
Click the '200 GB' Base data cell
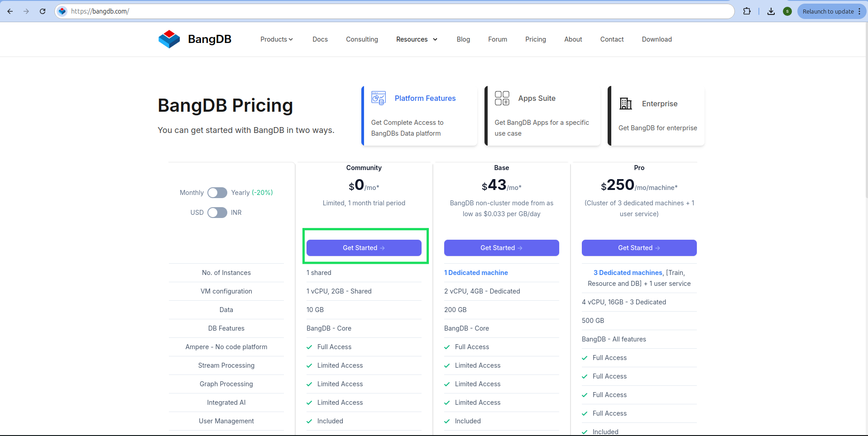456,310
